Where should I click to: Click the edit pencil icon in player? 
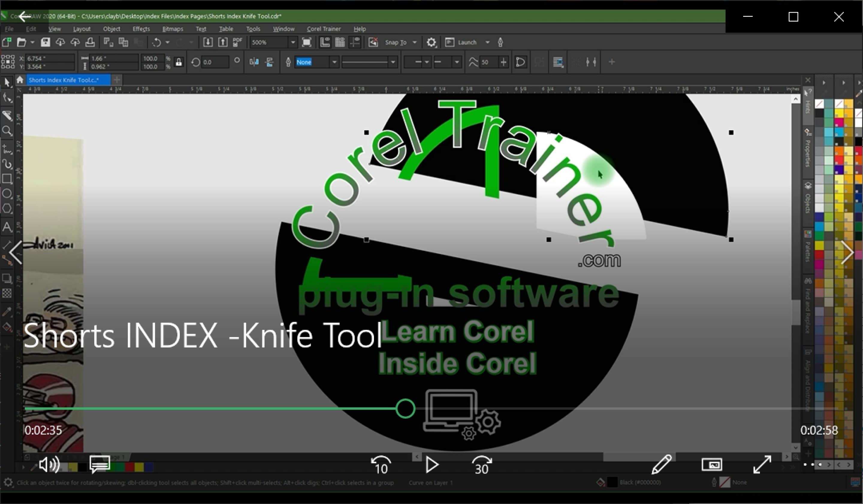(x=661, y=465)
